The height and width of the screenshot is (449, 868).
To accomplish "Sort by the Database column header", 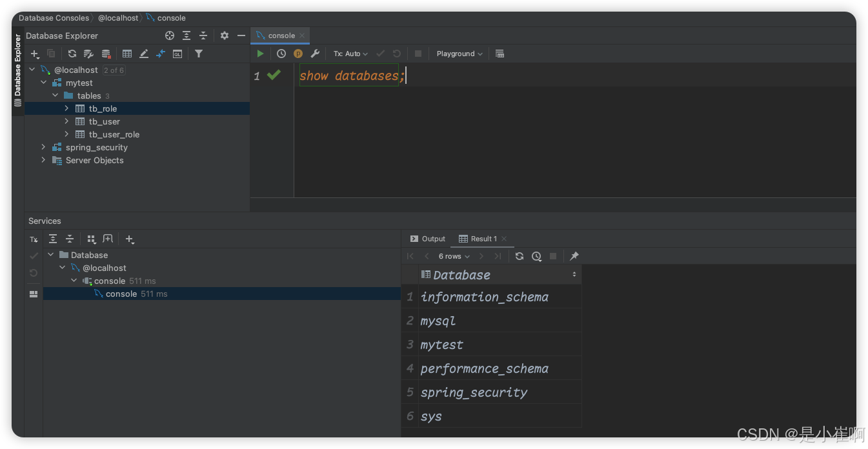I will (500, 275).
